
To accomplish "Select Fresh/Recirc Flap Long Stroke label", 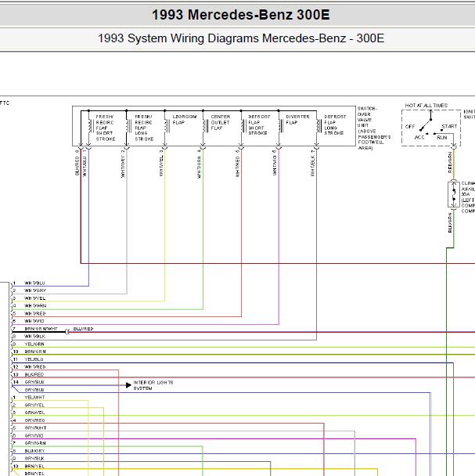I will coord(144,128).
